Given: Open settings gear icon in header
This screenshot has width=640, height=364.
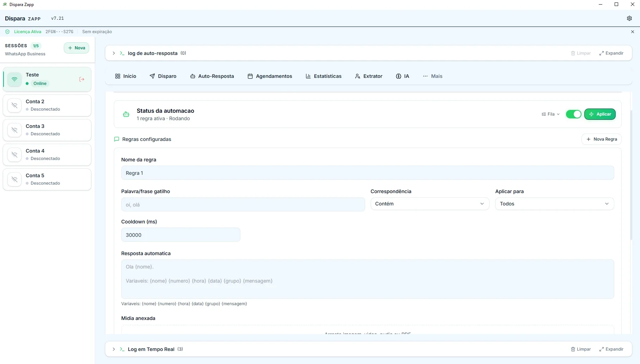Looking at the screenshot, I should pyautogui.click(x=629, y=18).
